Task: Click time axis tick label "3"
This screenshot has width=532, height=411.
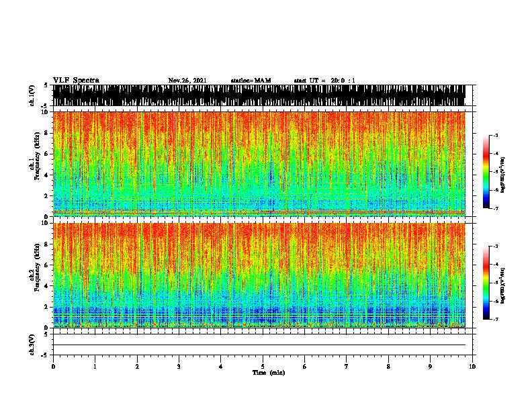Action: (179, 367)
